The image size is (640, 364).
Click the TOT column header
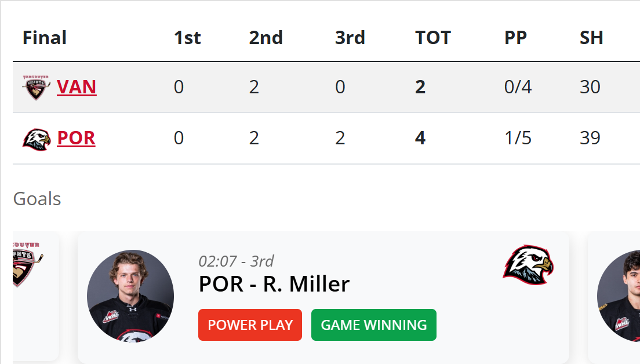point(433,38)
